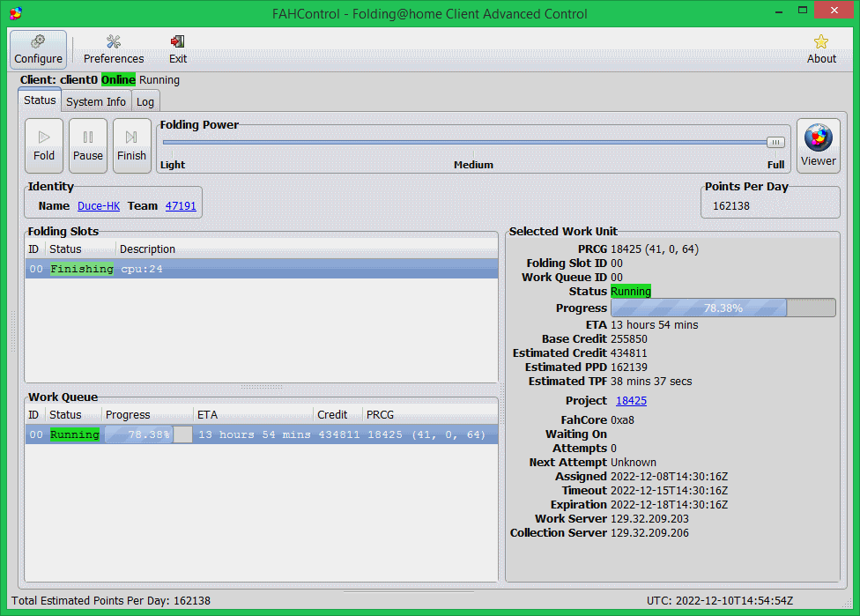
Task: Open the Configure toolbar button
Action: [38, 49]
